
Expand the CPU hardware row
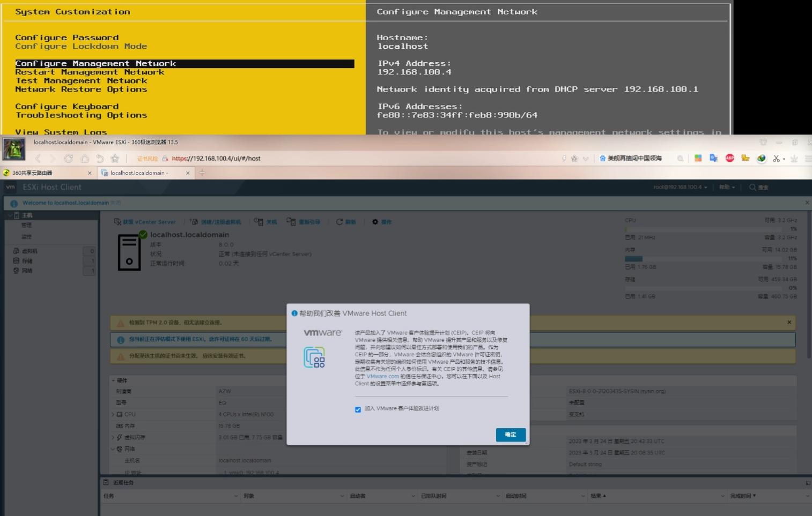click(x=113, y=414)
